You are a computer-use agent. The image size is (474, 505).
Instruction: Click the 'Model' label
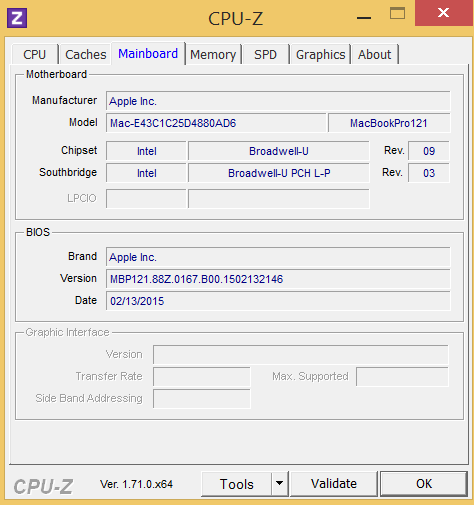pyautogui.click(x=83, y=122)
